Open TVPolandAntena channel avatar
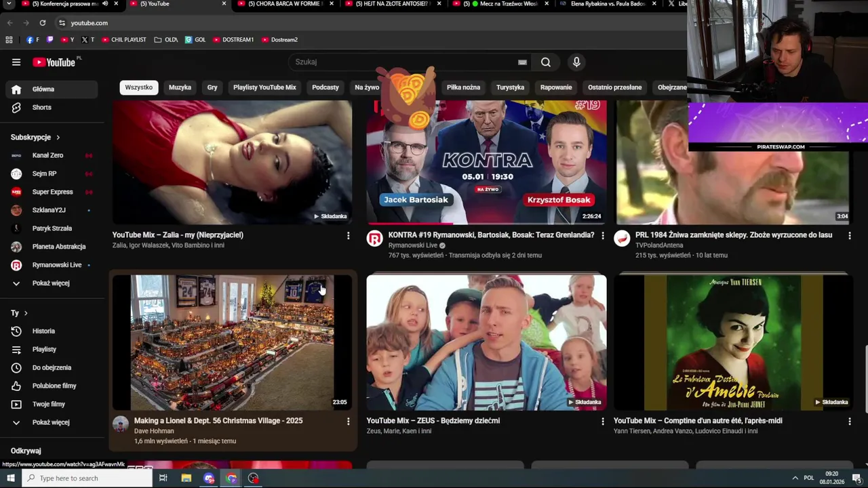868x488 pixels. (x=622, y=238)
